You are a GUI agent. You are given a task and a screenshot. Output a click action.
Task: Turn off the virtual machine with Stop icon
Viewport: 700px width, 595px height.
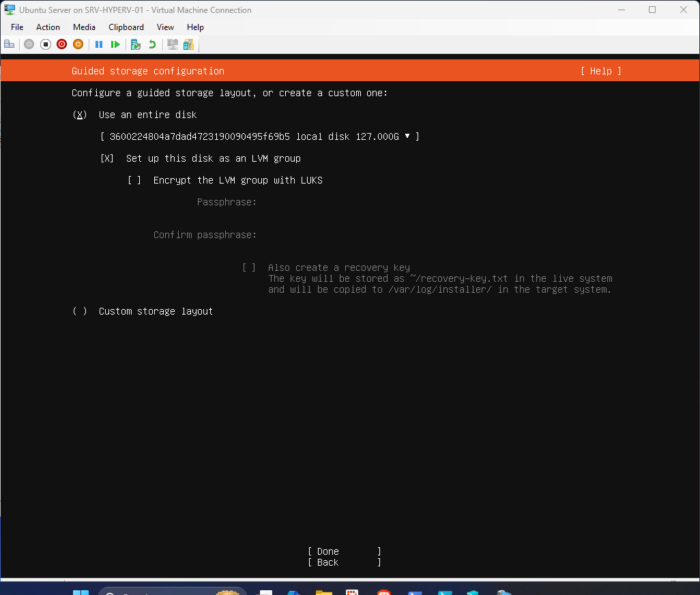click(45, 44)
